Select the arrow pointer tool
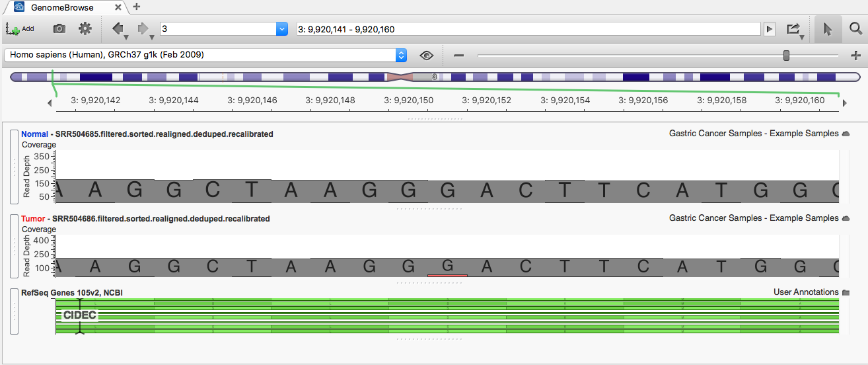The image size is (868, 365). tap(828, 29)
